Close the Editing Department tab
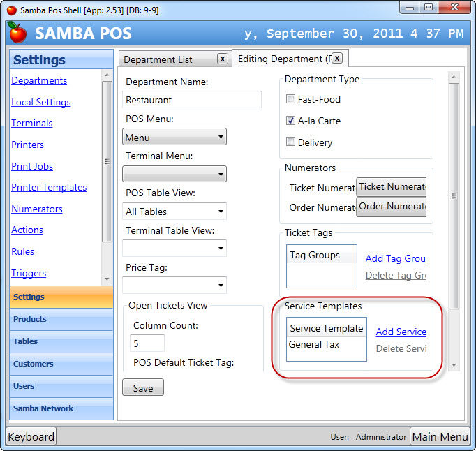 337,58
